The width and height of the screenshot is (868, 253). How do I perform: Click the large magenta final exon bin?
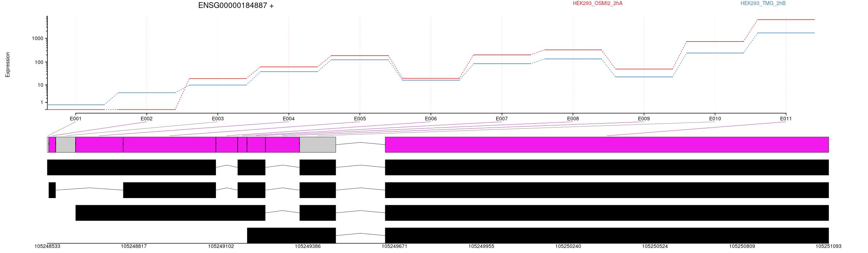point(607,145)
